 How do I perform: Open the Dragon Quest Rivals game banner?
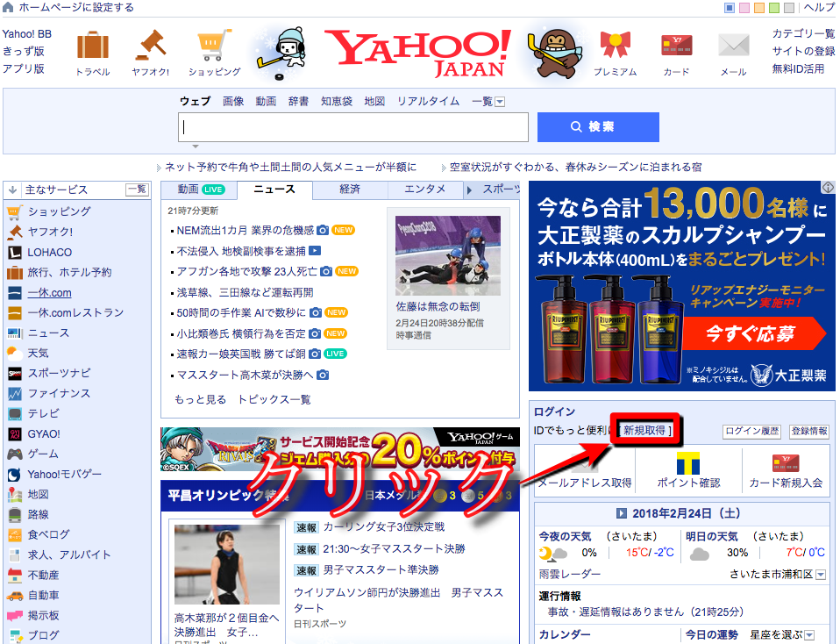[x=340, y=449]
